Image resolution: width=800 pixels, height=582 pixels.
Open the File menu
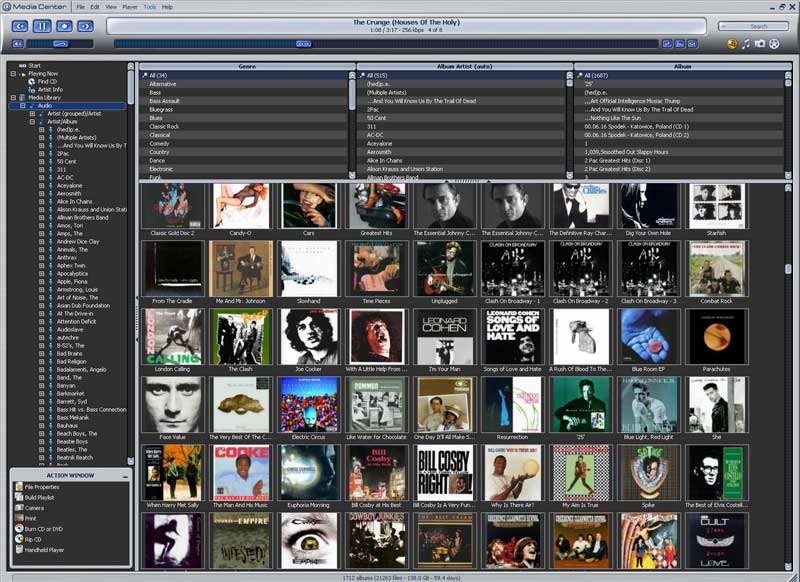tap(81, 7)
